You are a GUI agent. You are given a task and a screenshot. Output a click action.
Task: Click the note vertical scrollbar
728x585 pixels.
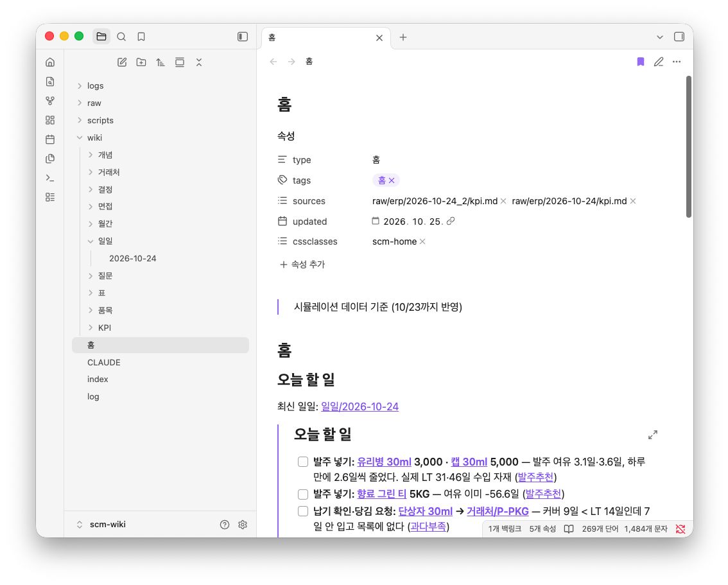689,146
